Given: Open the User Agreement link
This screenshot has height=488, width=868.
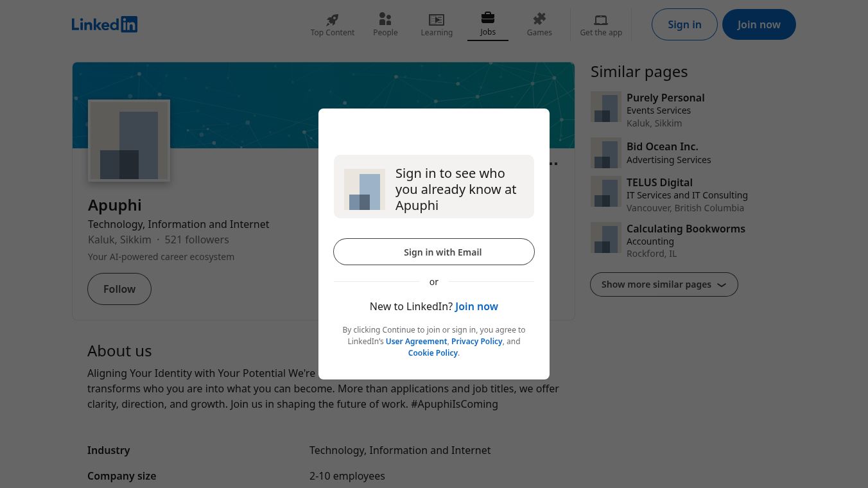Looking at the screenshot, I should (x=416, y=342).
